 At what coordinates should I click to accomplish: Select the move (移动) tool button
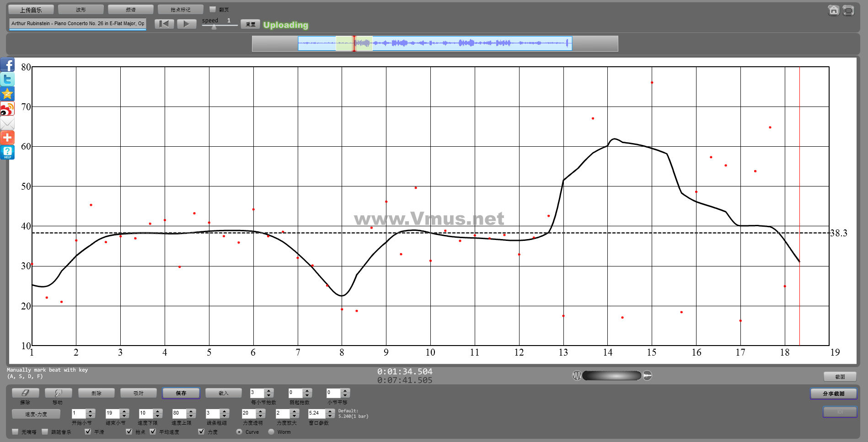(x=58, y=393)
